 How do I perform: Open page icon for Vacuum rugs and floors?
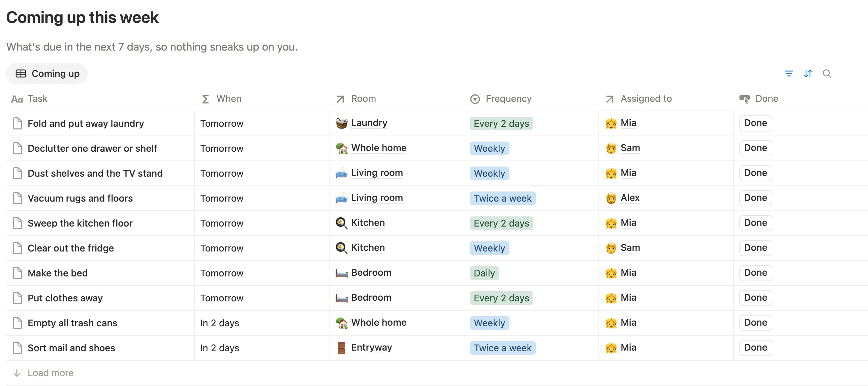click(x=18, y=198)
